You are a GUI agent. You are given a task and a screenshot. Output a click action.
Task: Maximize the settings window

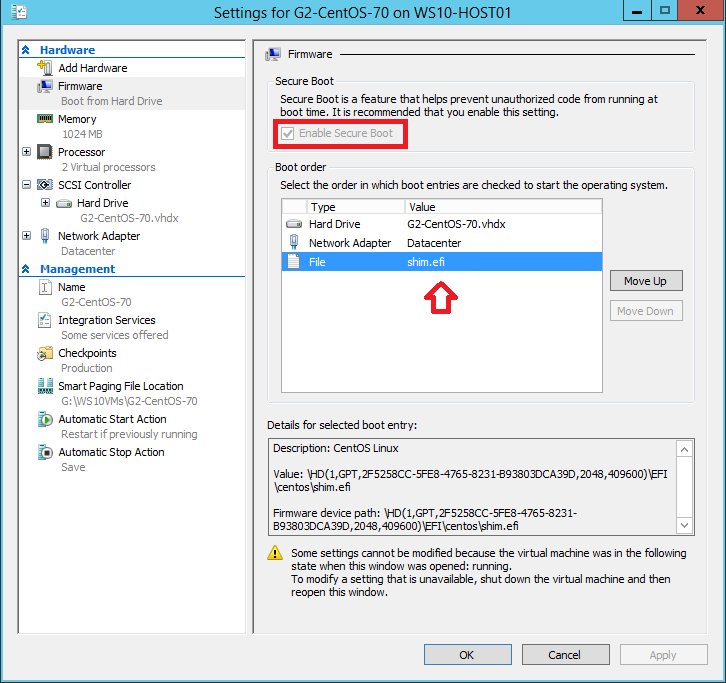point(664,10)
